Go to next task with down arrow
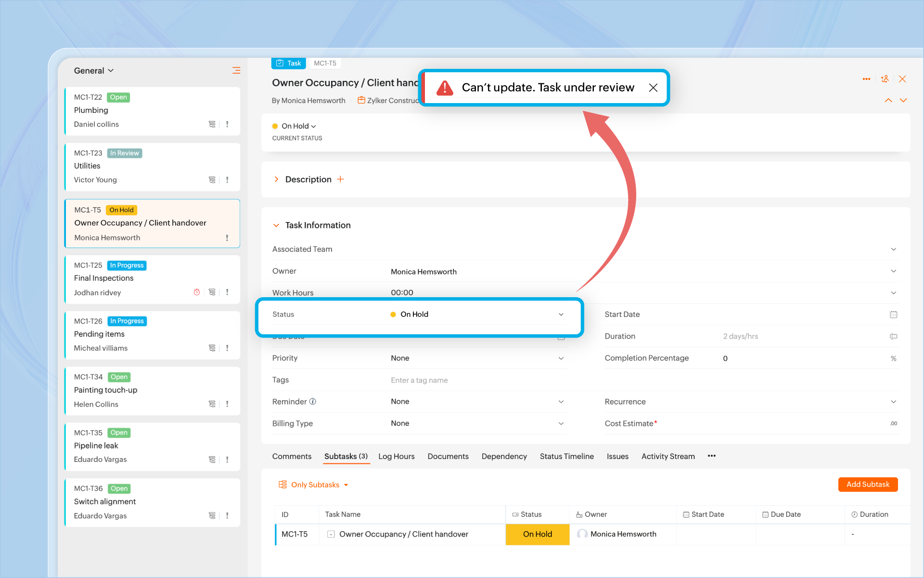 click(x=903, y=100)
